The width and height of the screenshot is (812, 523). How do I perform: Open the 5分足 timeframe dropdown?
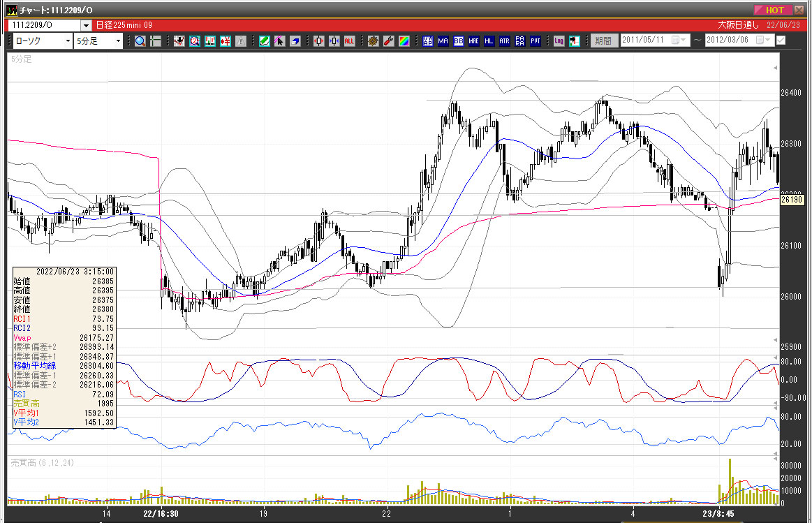118,41
